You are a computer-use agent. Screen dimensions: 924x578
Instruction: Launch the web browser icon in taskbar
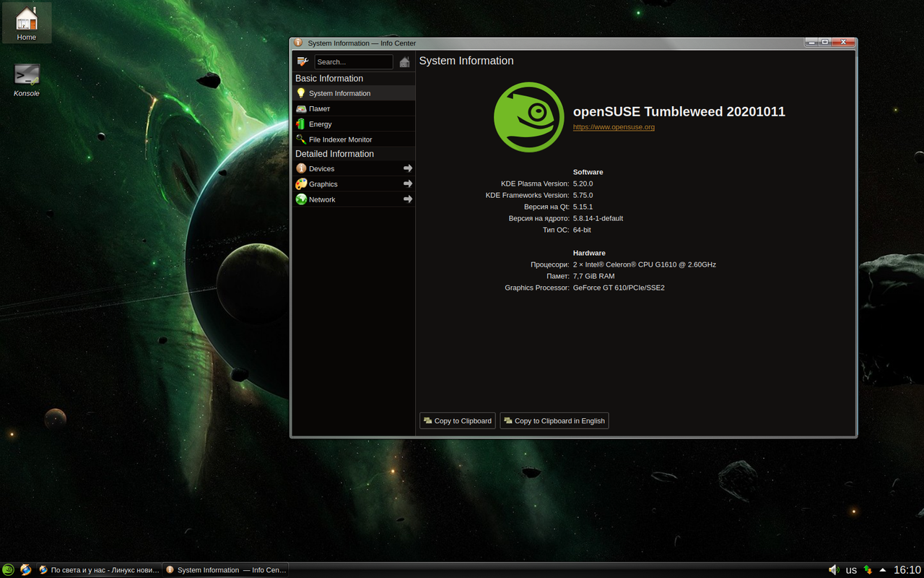(26, 570)
